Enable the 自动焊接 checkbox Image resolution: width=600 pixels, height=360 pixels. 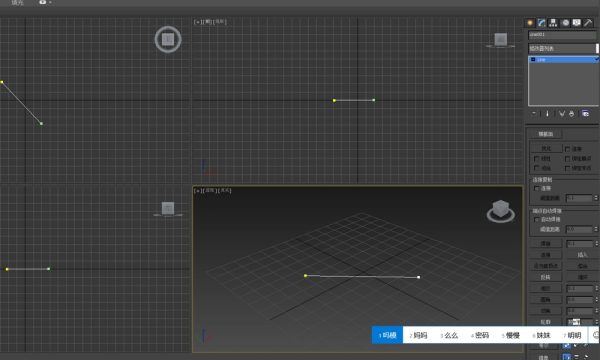pos(536,219)
